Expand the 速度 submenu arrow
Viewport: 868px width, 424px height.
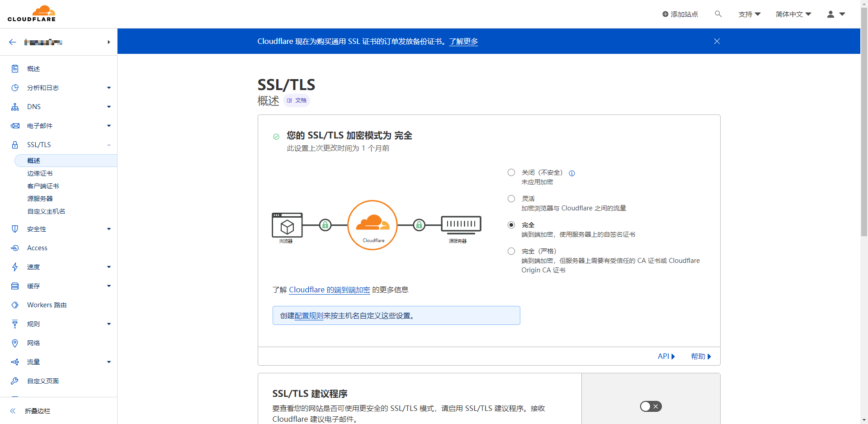(x=109, y=267)
